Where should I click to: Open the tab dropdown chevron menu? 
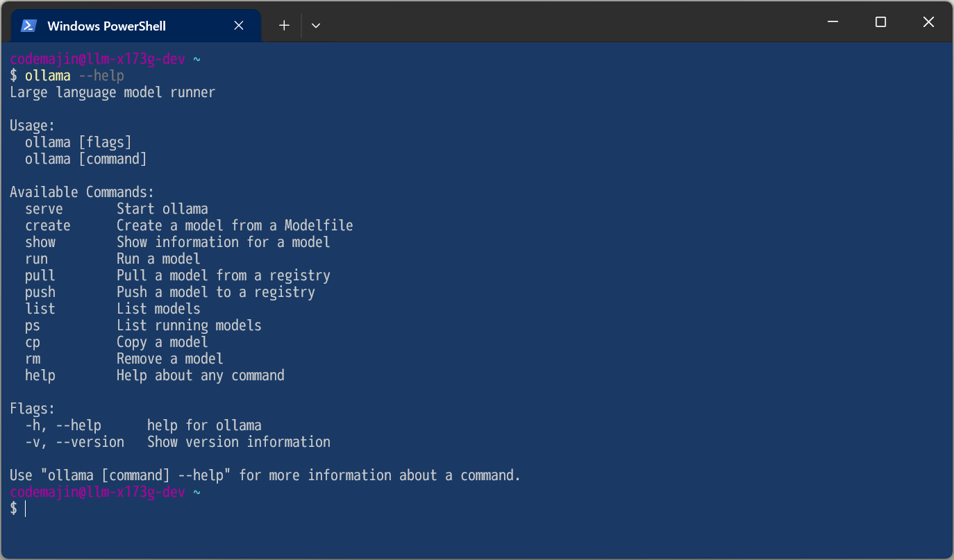[315, 25]
